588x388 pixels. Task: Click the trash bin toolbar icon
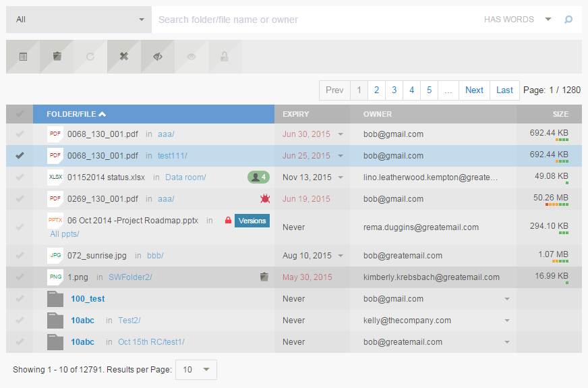pos(57,57)
